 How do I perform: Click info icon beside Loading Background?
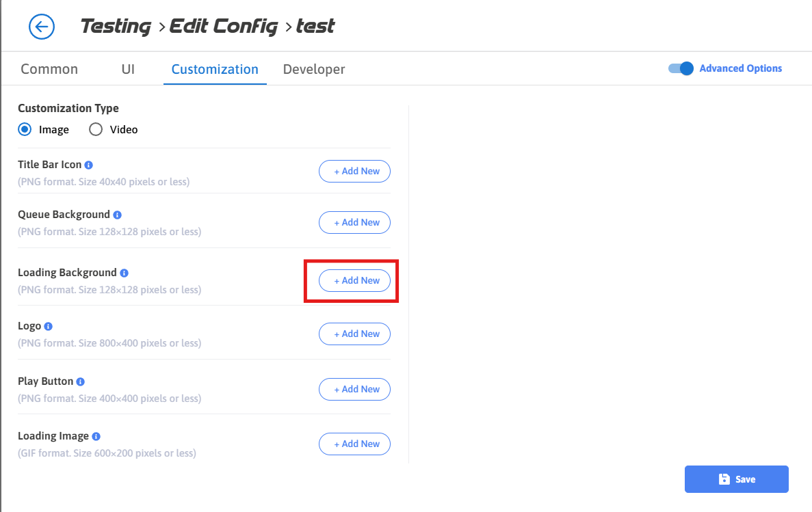(124, 273)
